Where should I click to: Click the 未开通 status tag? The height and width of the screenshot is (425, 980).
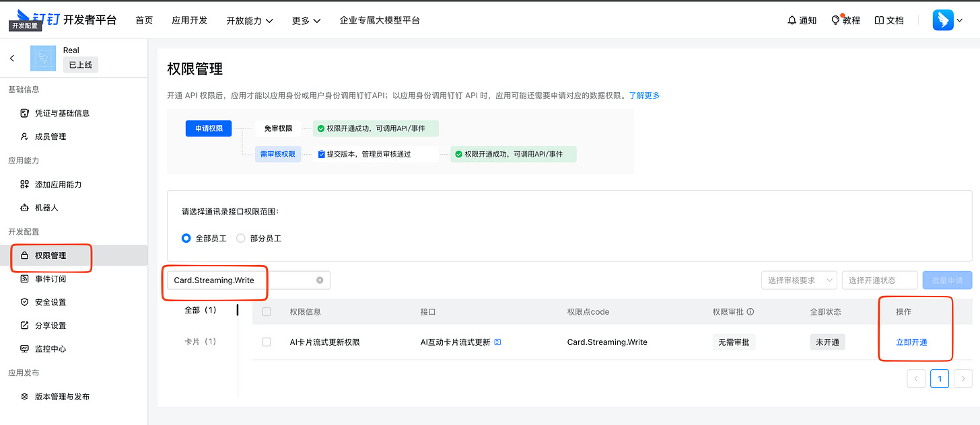[827, 342]
